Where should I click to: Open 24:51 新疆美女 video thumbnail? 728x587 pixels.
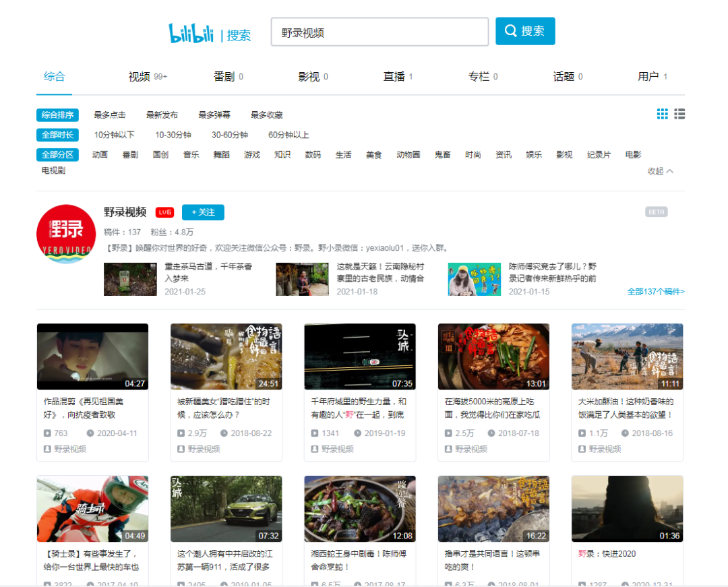pos(226,357)
